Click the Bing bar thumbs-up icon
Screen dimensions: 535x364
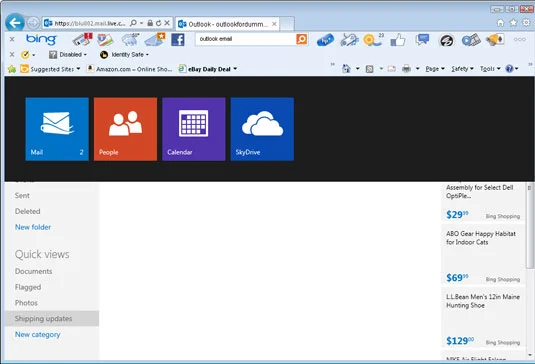(398, 40)
